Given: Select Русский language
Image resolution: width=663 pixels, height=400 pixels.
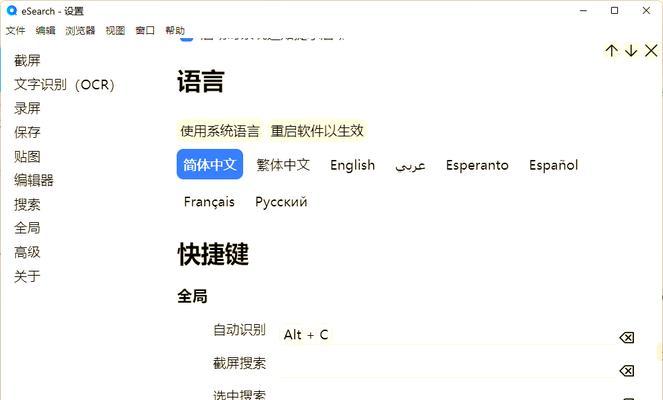Looking at the screenshot, I should click(x=281, y=202).
